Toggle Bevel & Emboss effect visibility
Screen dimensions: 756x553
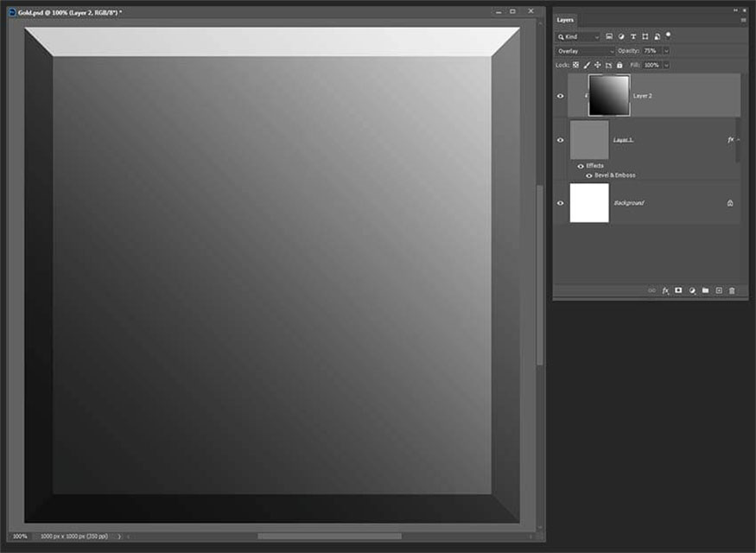[x=588, y=175]
